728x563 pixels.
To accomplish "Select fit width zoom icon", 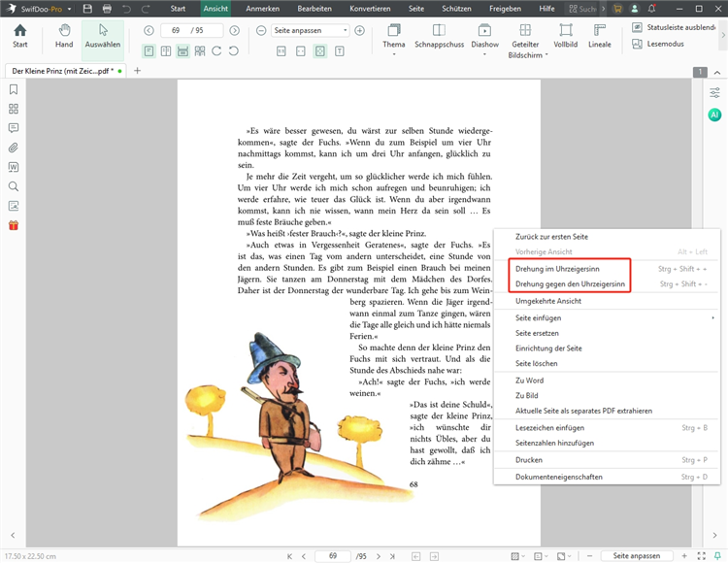I will click(x=300, y=51).
